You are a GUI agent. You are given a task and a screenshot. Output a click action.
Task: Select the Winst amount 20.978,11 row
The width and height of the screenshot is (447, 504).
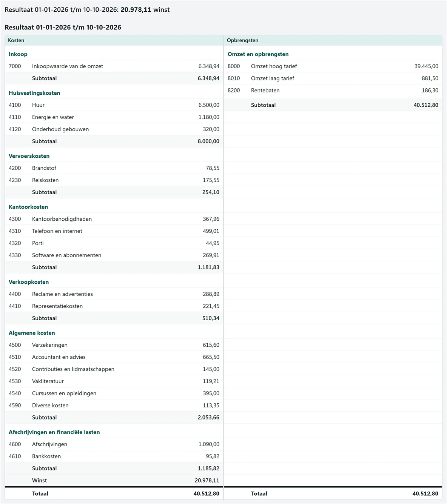(x=114, y=480)
